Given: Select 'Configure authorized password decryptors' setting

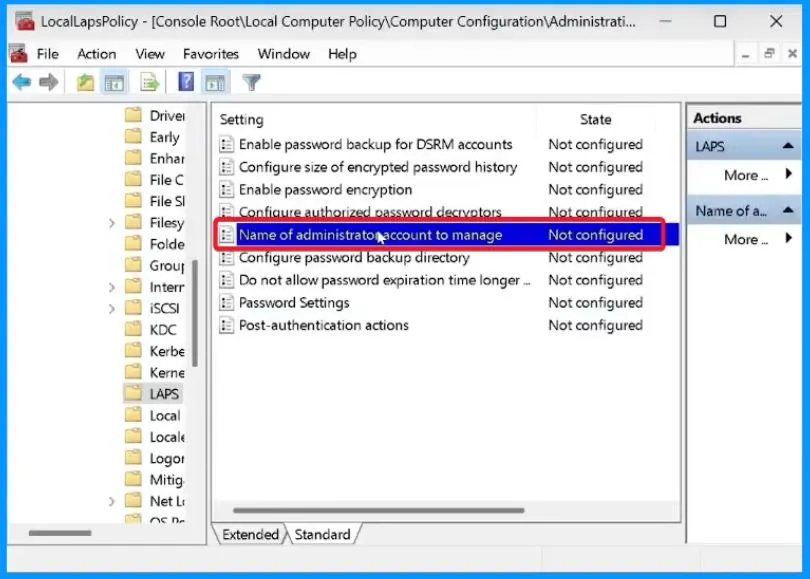Looking at the screenshot, I should coord(370,212).
